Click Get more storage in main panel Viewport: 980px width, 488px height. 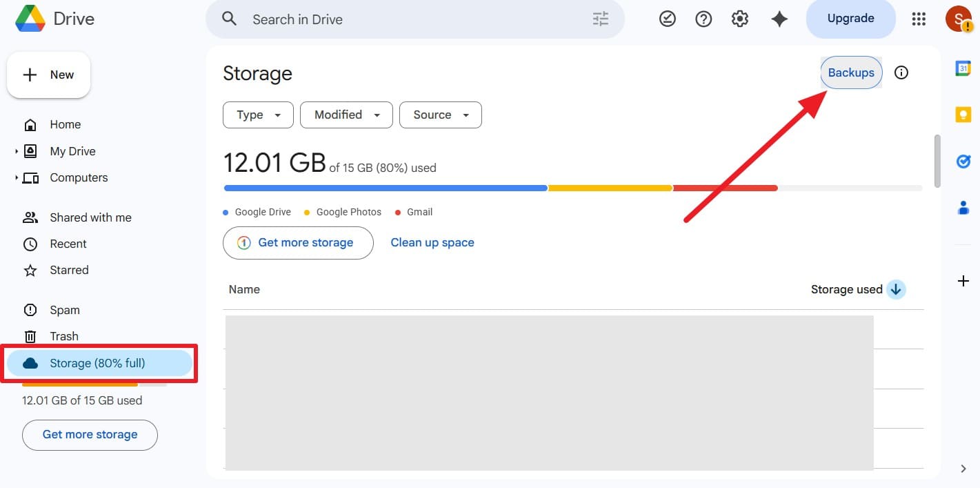298,242
